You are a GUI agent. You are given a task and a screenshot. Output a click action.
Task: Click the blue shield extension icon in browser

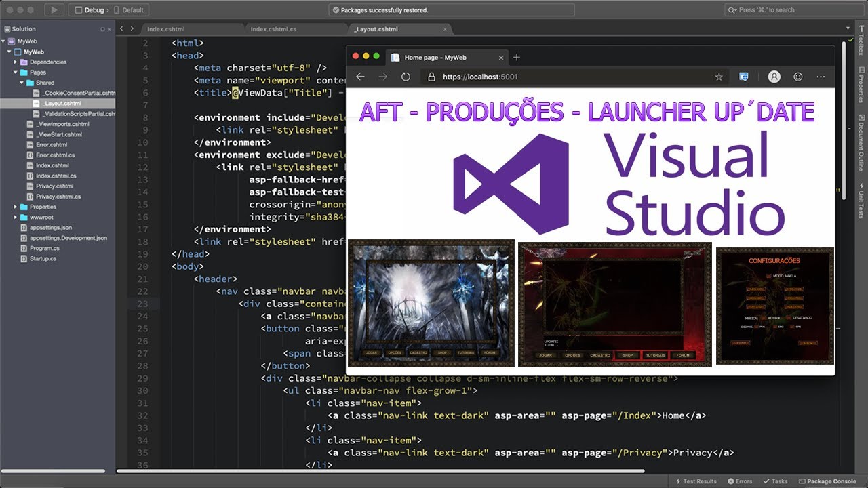click(744, 77)
